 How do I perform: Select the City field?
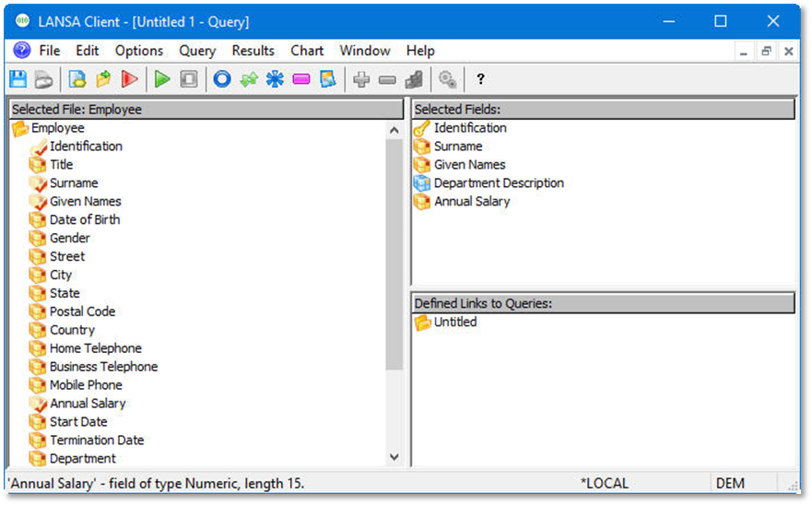pos(61,275)
